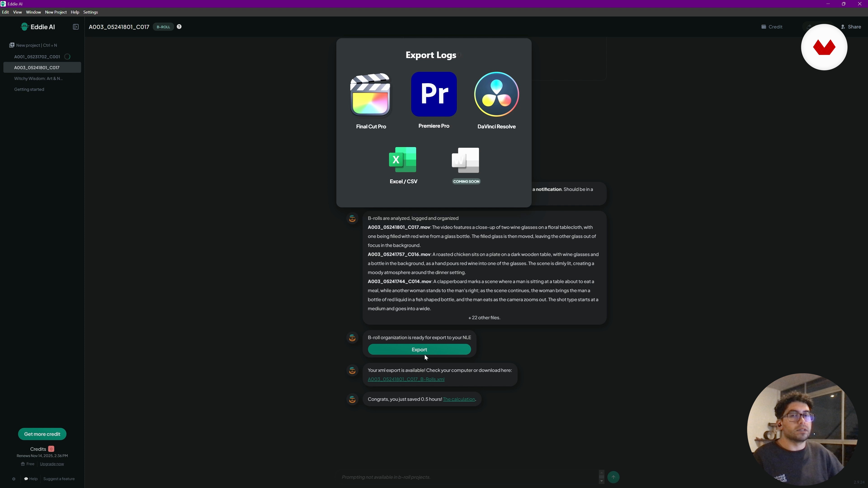Select Excel / CSV export icon
Viewport: 868px width, 488px height.
pyautogui.click(x=403, y=160)
